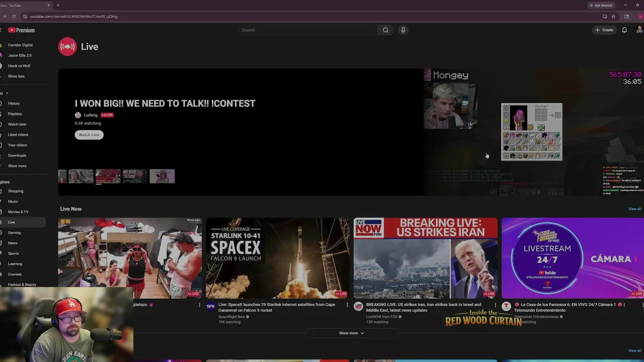This screenshot has width=644, height=362.
Task: Click the install app icon in address bar
Action: click(605, 16)
